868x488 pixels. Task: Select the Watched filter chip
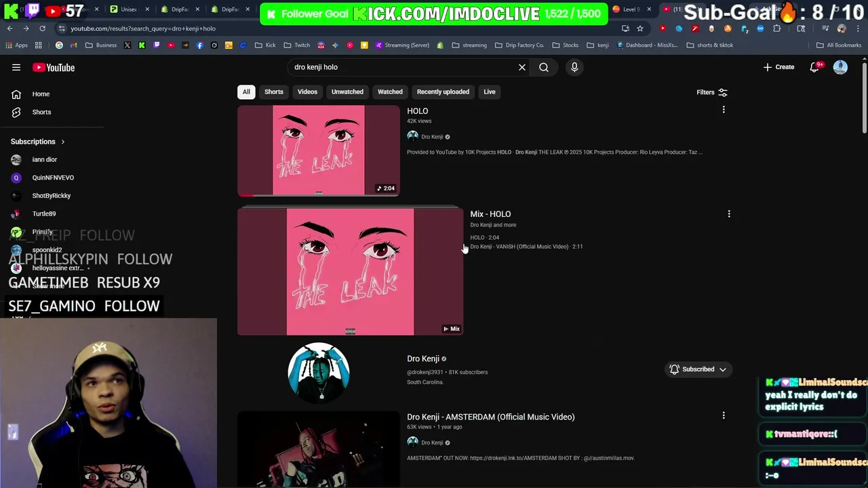[390, 91]
